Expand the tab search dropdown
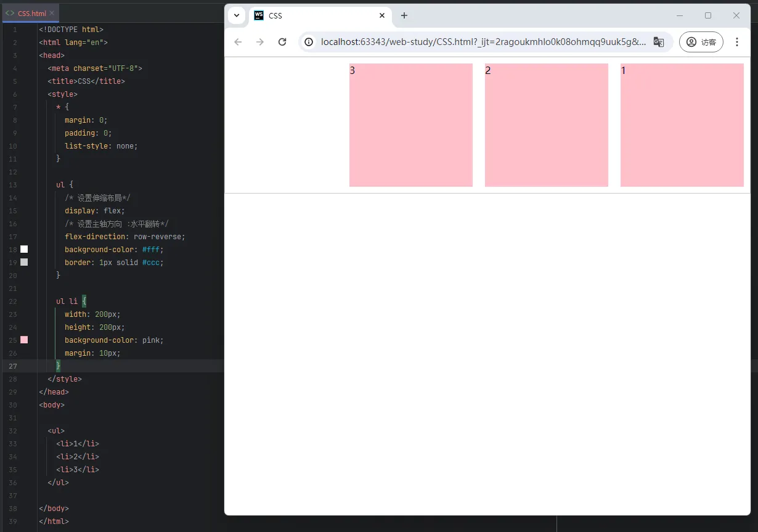This screenshot has width=758, height=532. pos(237,15)
